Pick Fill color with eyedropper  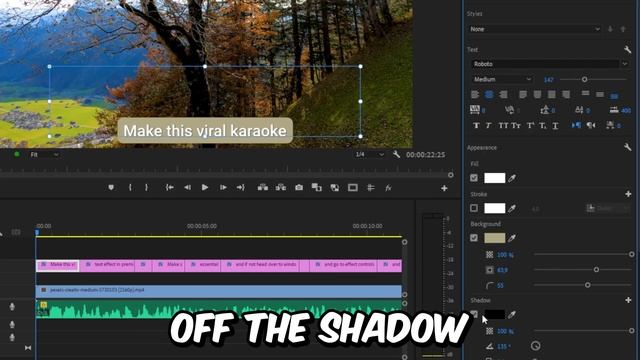click(512, 178)
